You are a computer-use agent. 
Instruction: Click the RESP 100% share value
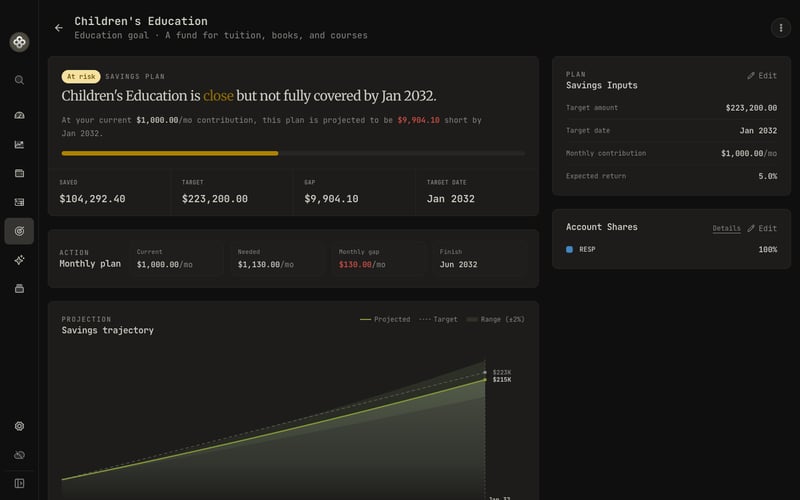[x=767, y=249]
